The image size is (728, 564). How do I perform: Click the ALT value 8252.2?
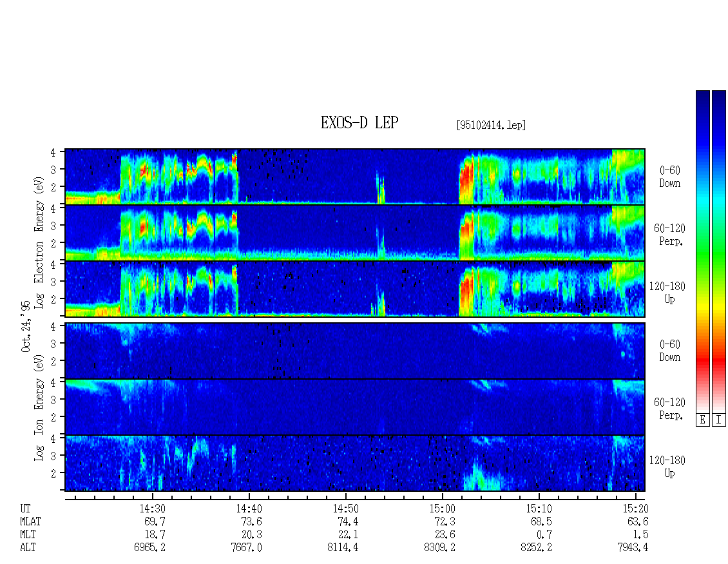(536, 548)
